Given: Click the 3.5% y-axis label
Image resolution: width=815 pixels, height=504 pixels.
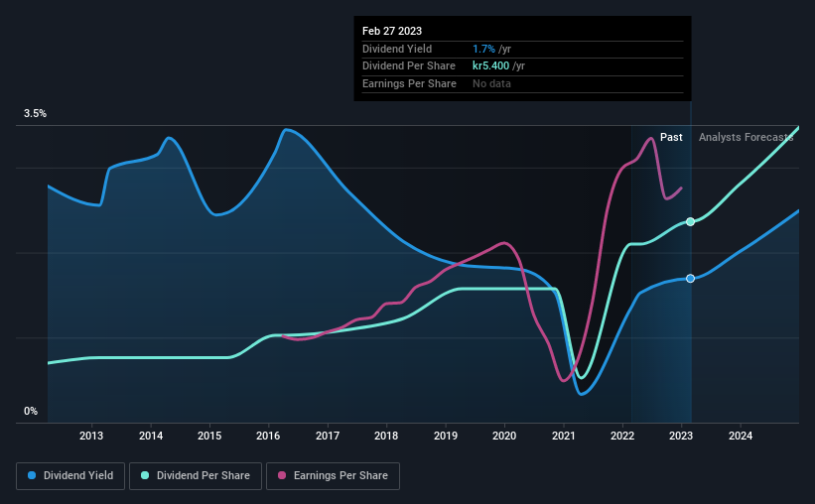Looking at the screenshot, I should (x=35, y=113).
